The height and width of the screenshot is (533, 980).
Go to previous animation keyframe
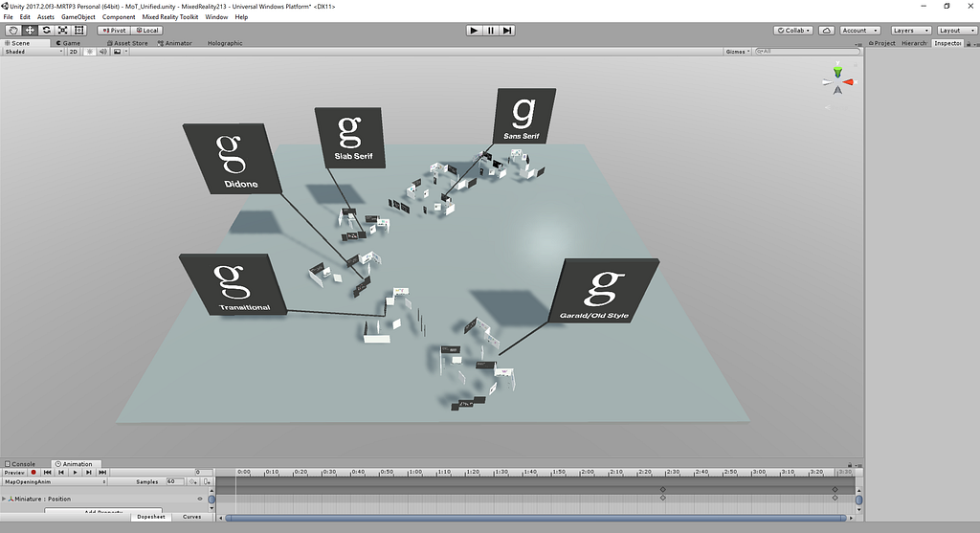61,473
